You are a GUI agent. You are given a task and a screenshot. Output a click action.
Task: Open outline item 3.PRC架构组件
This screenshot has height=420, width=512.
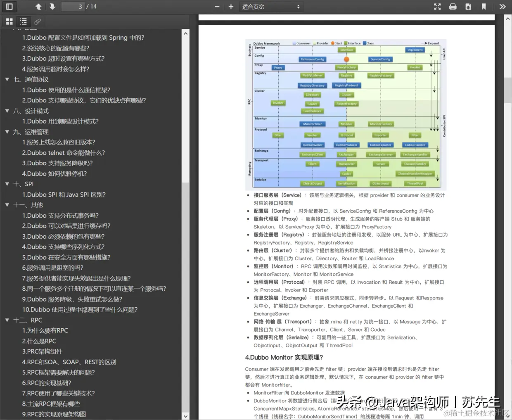[42, 351]
